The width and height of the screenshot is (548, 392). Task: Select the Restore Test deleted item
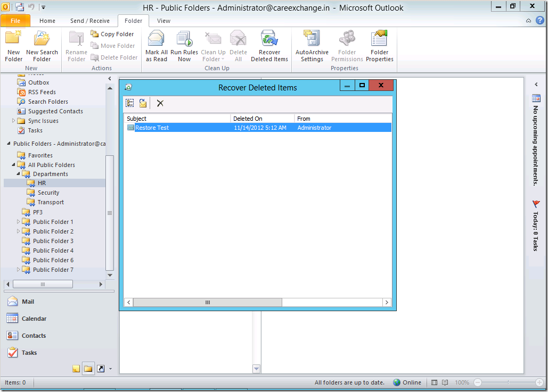(x=258, y=128)
